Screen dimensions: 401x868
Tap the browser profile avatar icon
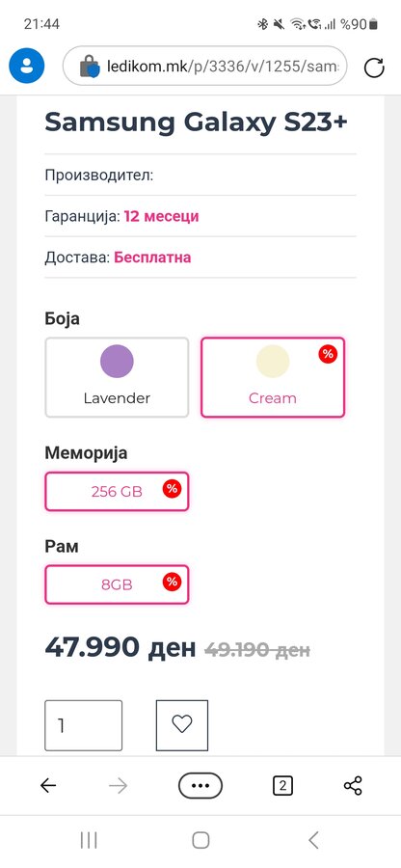(27, 66)
